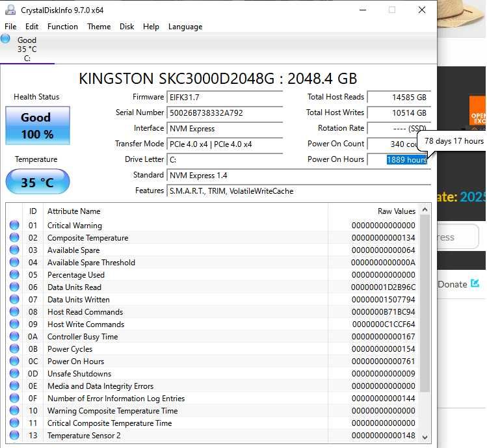Click the Rotation Rate value field
The width and height of the screenshot is (487, 448).
pyautogui.click(x=399, y=128)
